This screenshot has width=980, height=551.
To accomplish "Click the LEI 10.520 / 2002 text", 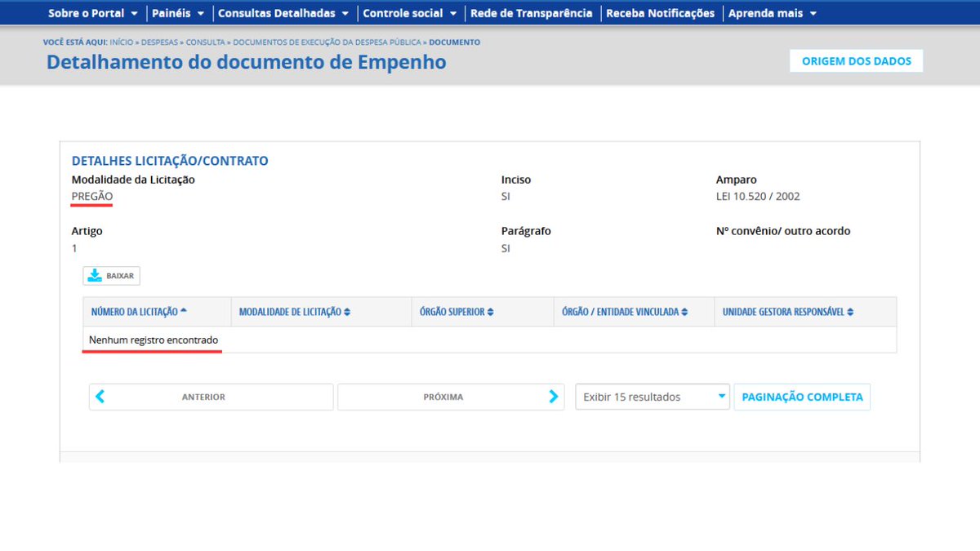I will [x=758, y=197].
